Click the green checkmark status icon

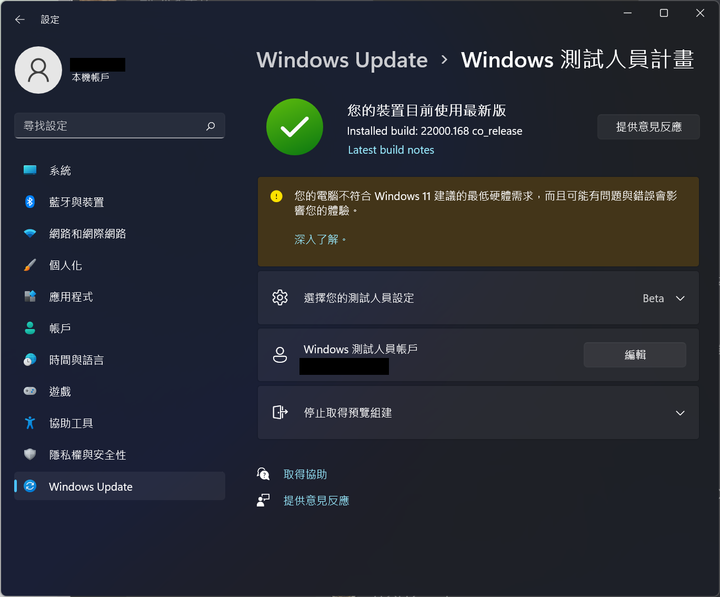pos(294,127)
